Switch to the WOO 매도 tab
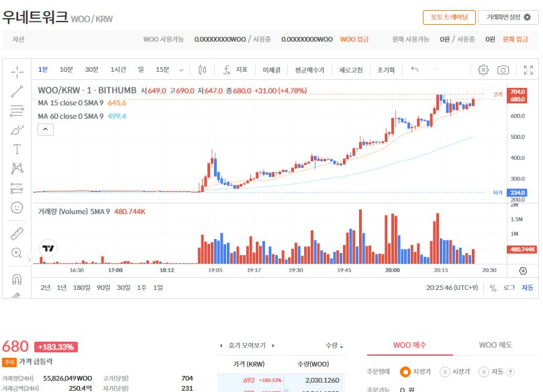Screen dimensions: 543x392 coord(495,345)
